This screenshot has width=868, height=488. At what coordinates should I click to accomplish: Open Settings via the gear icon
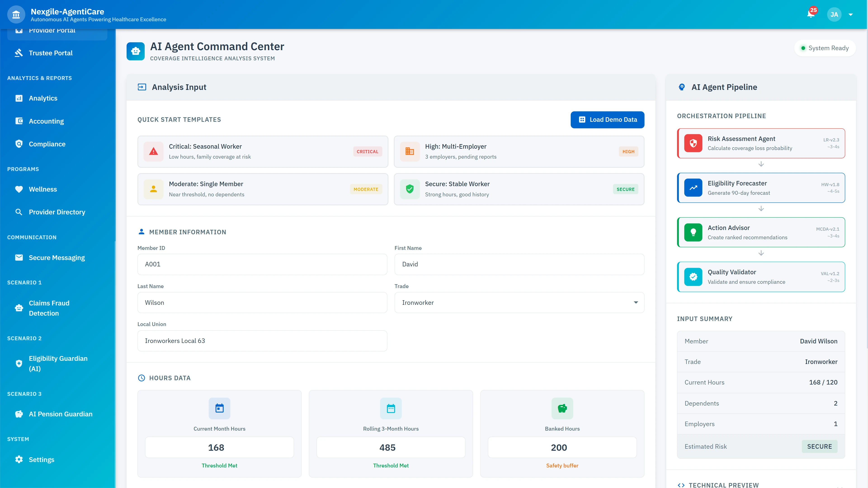(x=19, y=459)
